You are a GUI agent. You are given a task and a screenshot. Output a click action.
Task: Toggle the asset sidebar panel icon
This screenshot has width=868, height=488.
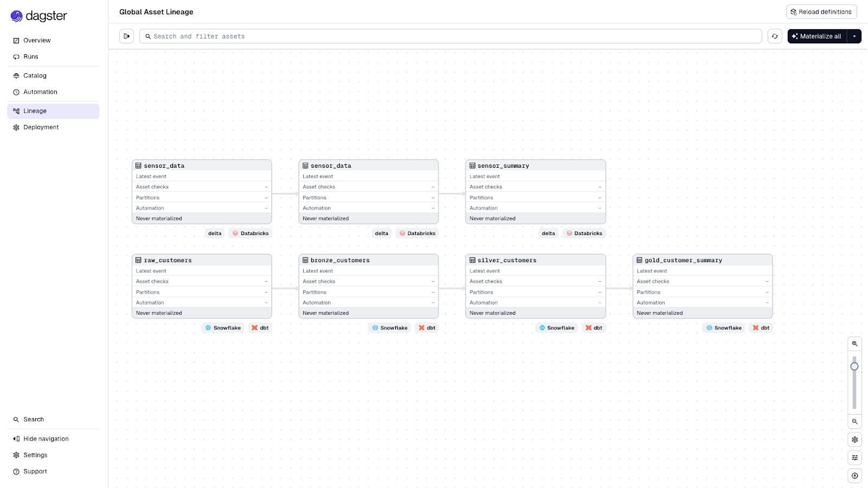point(126,36)
